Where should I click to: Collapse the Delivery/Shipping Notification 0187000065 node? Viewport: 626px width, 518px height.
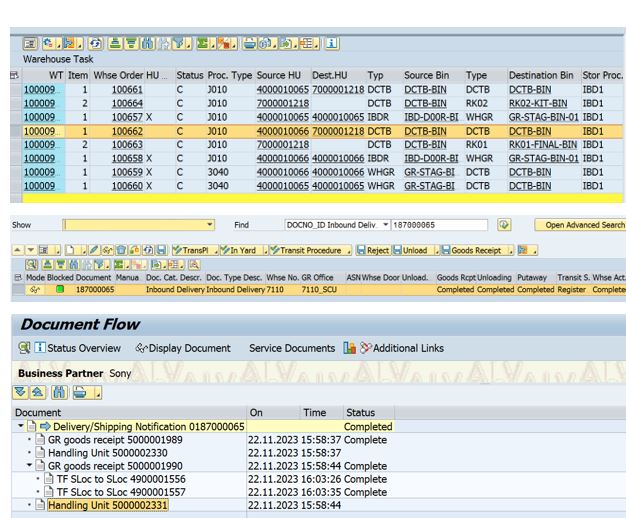21,426
